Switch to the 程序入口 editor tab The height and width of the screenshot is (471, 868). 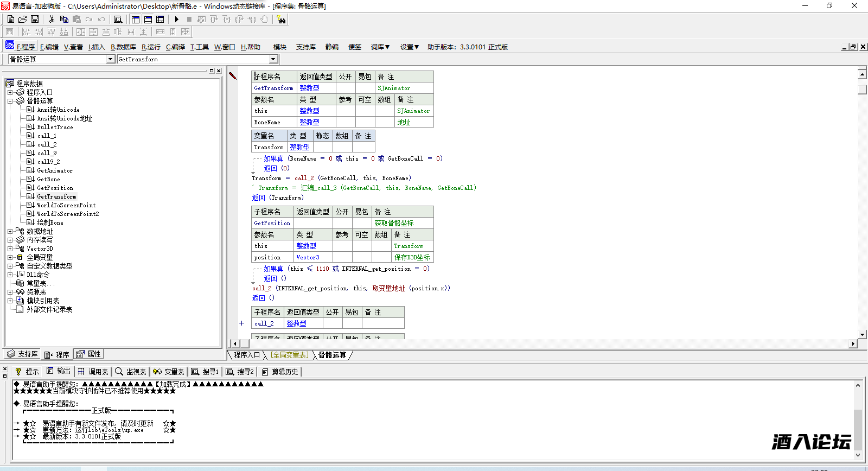click(x=247, y=355)
